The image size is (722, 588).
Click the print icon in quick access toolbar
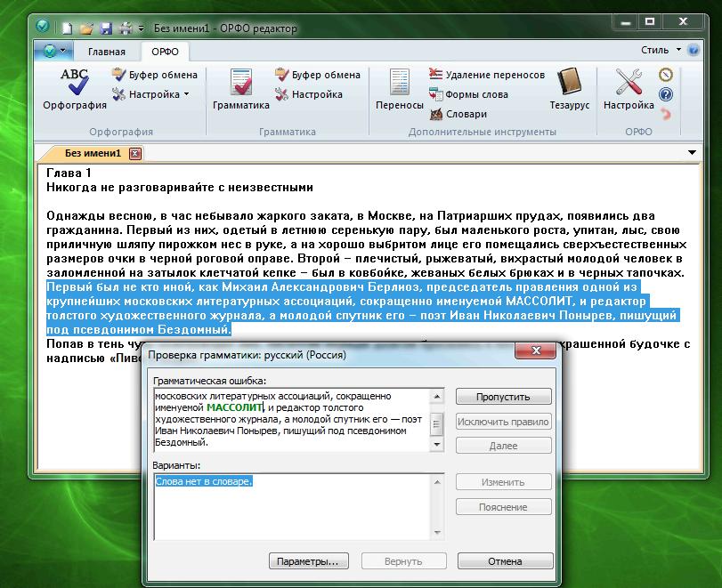[x=126, y=28]
